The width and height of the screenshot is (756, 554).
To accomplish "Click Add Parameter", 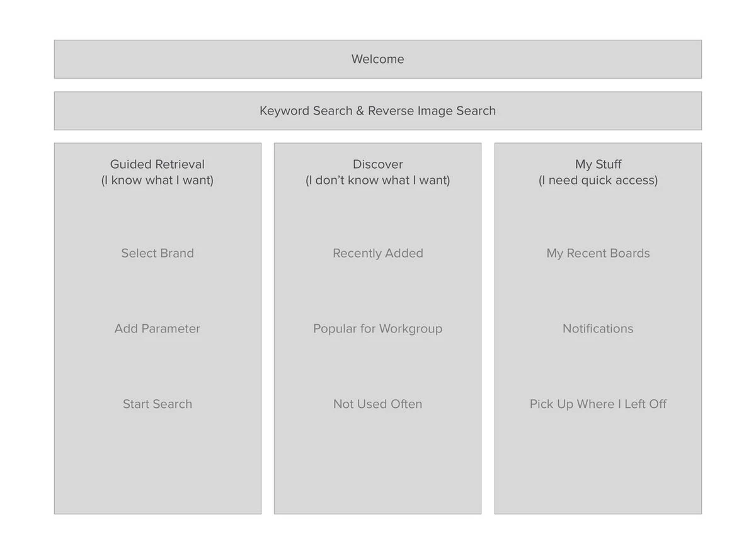I will [157, 329].
